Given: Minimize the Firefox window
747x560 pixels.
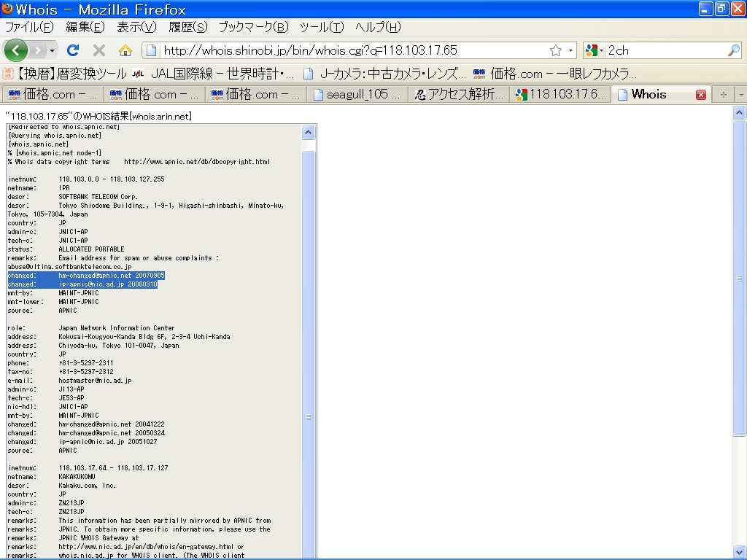Looking at the screenshot, I should 706,9.
